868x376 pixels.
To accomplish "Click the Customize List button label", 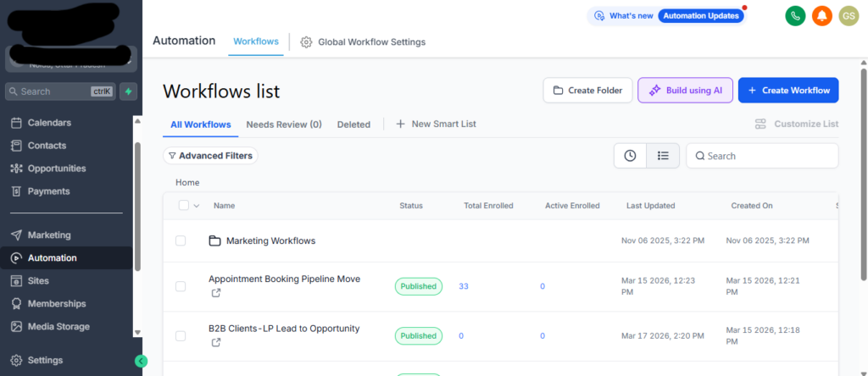I will click(x=806, y=124).
